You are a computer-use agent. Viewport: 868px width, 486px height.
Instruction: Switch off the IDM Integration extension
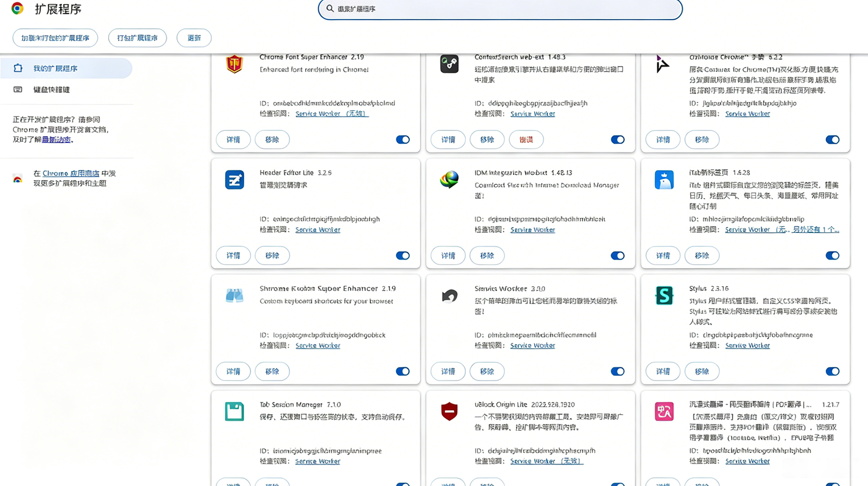coord(617,255)
